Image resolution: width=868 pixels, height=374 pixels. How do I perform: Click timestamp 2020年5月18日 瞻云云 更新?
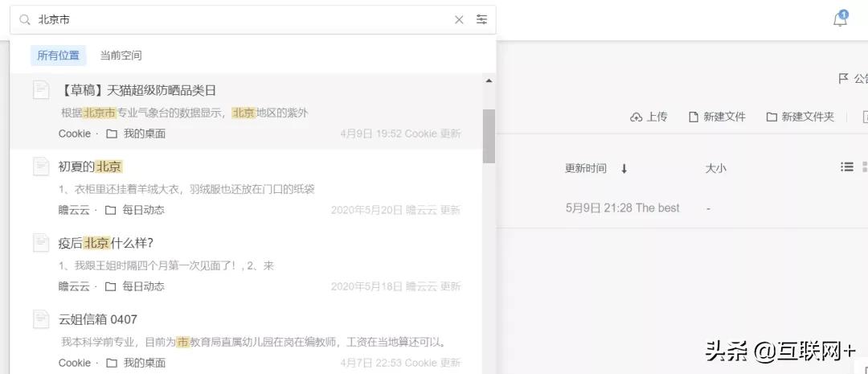coord(395,286)
